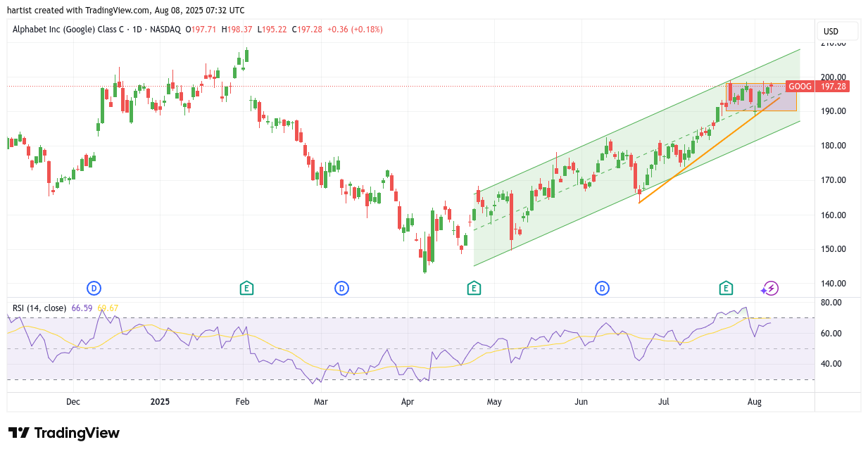Click the Apr label on the time axis
The image size is (868, 454).
pyautogui.click(x=408, y=402)
